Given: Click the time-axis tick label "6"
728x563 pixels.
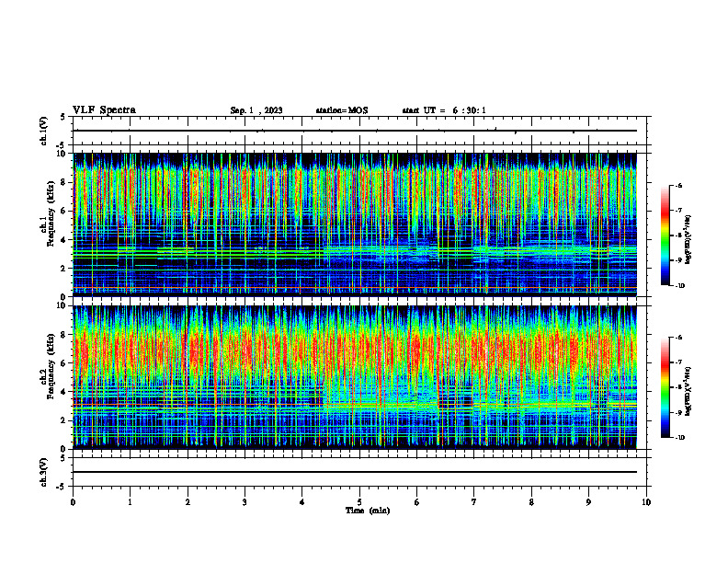Looking at the screenshot, I should pyautogui.click(x=416, y=502).
